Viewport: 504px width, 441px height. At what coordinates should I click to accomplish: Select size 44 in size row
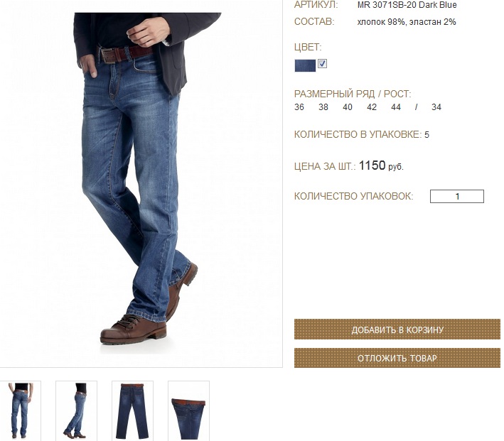coord(396,107)
